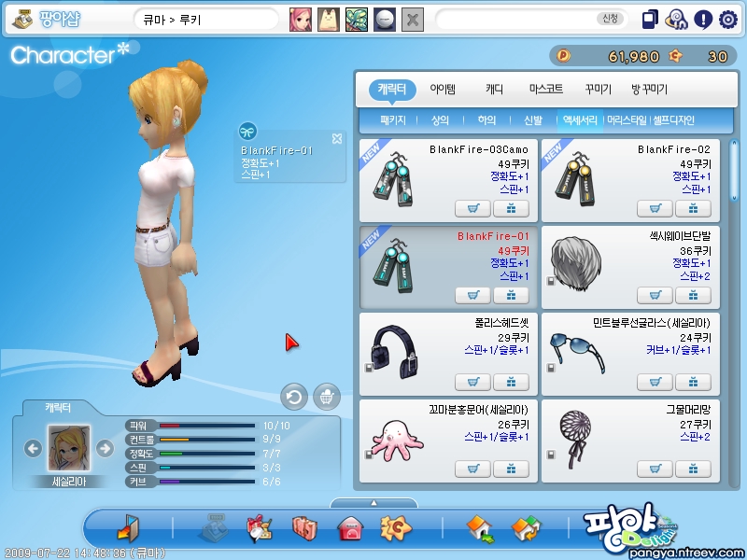This screenshot has height=560, width=747.
Task: Select the 하의 subcategory
Action: (486, 120)
